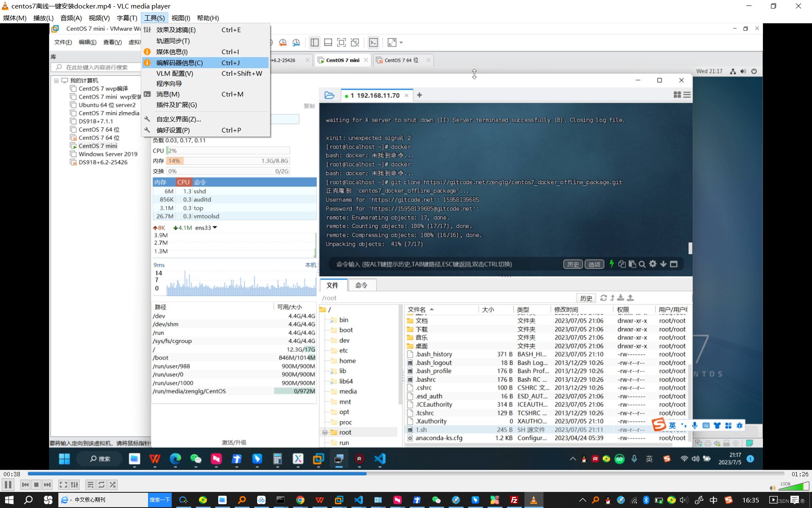Toggle fullscreen video mode
812x508 pixels.
pyautogui.click(x=63, y=485)
